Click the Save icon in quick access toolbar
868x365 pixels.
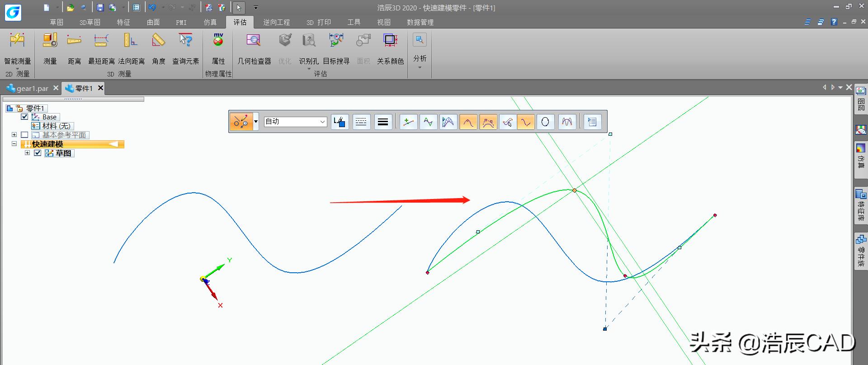coord(100,8)
